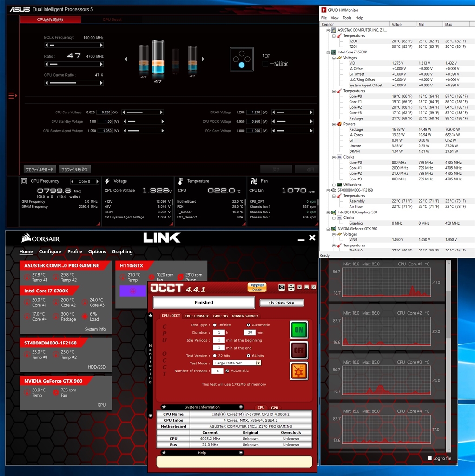Click the GPU tab in OCCT System Information
The width and height of the screenshot is (475, 476).
click(x=275, y=407)
